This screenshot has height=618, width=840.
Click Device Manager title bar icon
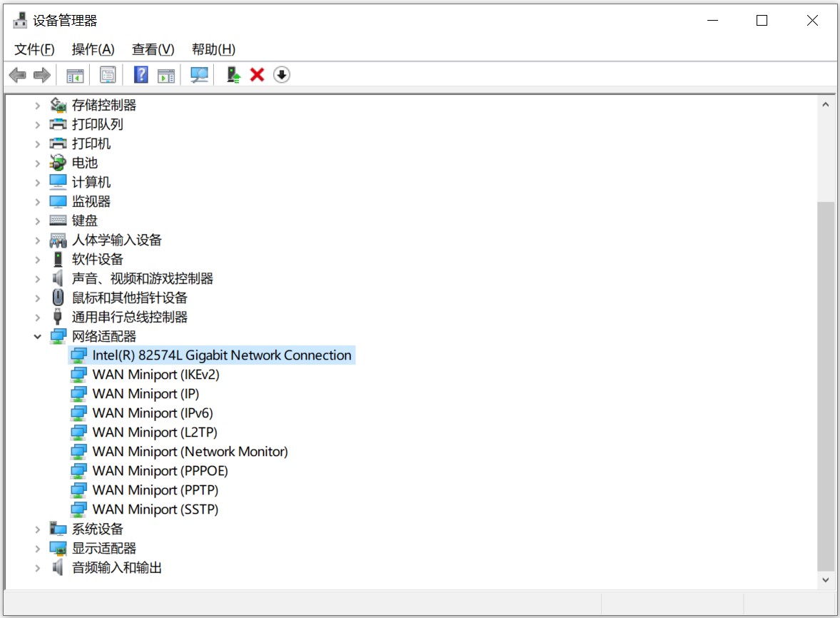click(x=20, y=21)
